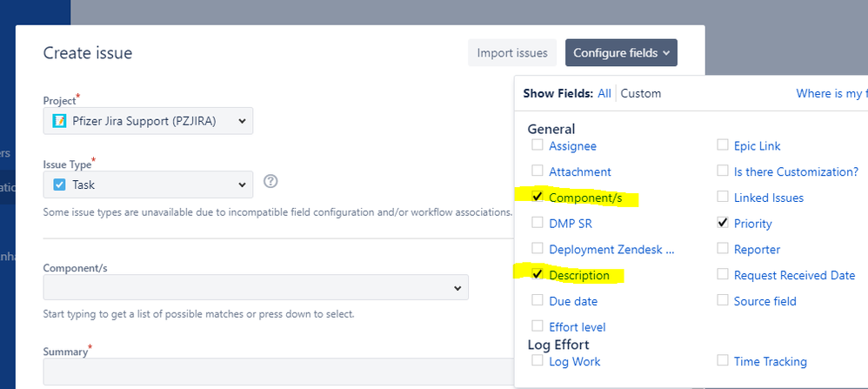Screen dimensions: 868x389
Task: Tick the Time Tracking checkbox
Action: pyautogui.click(x=723, y=361)
